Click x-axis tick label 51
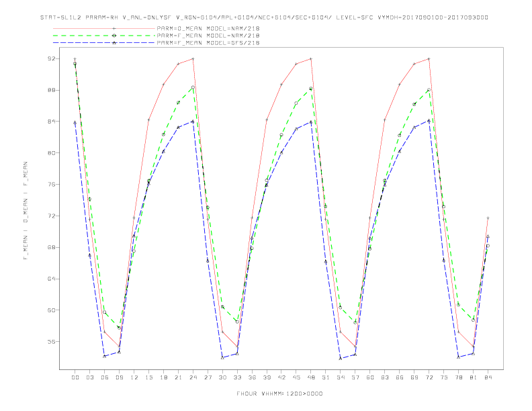The image size is (532, 411). pos(326,377)
